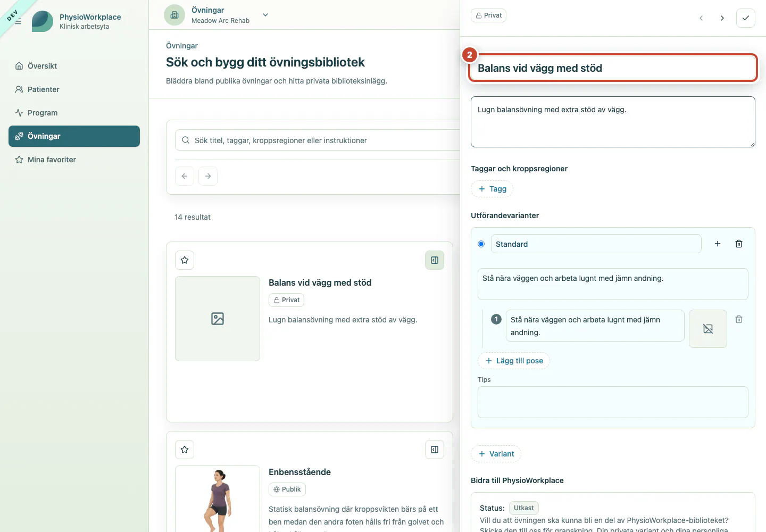Screen dimensions: 766x532
Task: Toggle the Privat visibility badge in editor
Action: click(488, 15)
